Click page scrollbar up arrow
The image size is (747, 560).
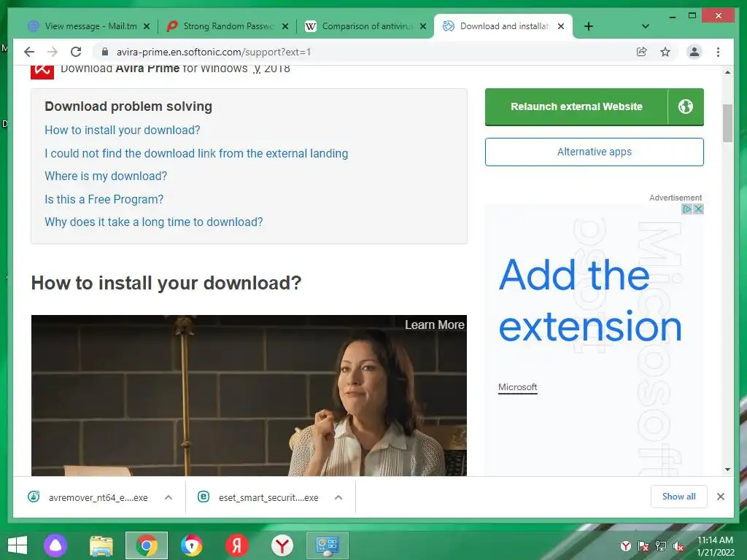tap(727, 72)
